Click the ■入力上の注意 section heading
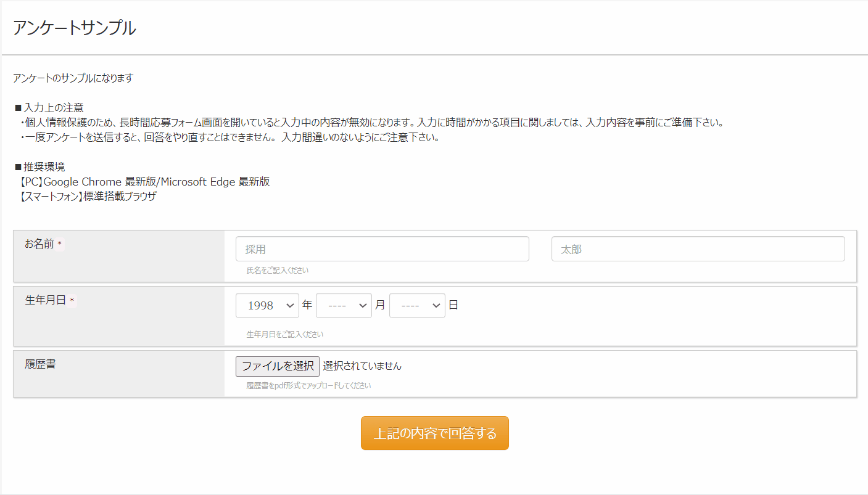The height and width of the screenshot is (495, 868). coord(49,108)
